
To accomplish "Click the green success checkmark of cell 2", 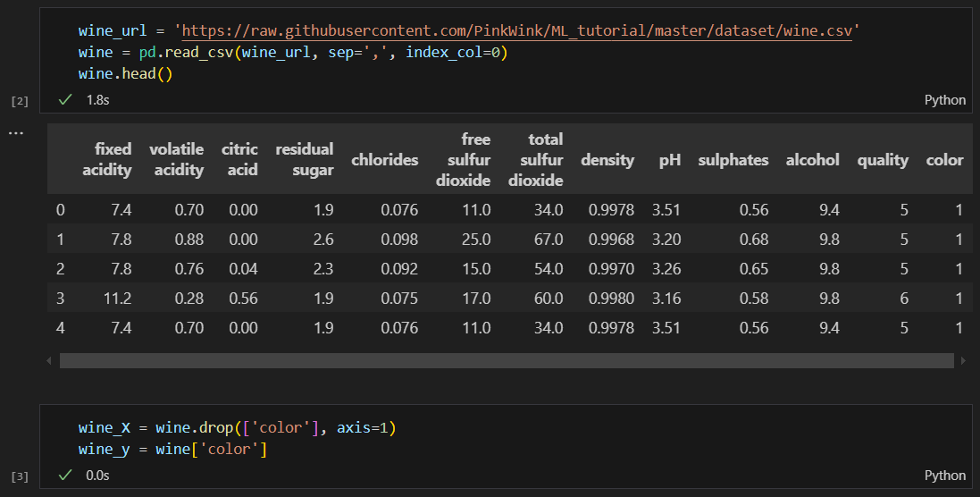I will coord(65,100).
